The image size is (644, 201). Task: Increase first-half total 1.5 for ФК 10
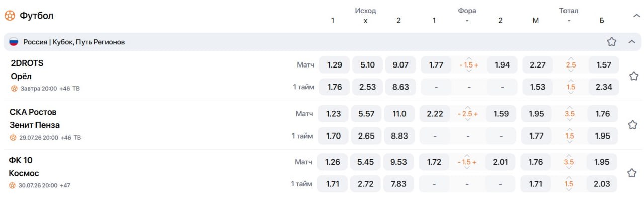click(x=569, y=177)
